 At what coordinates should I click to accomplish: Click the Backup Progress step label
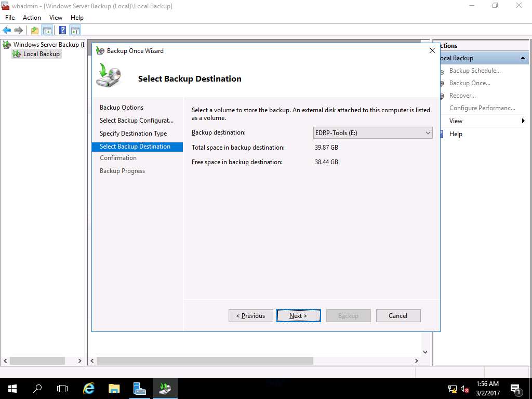pos(122,170)
